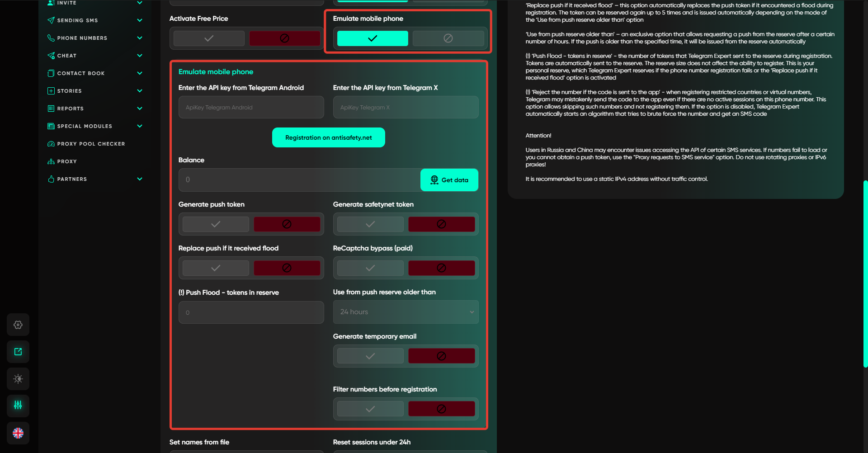Enable Generate push token checkmark
868x453 pixels.
pyautogui.click(x=216, y=224)
